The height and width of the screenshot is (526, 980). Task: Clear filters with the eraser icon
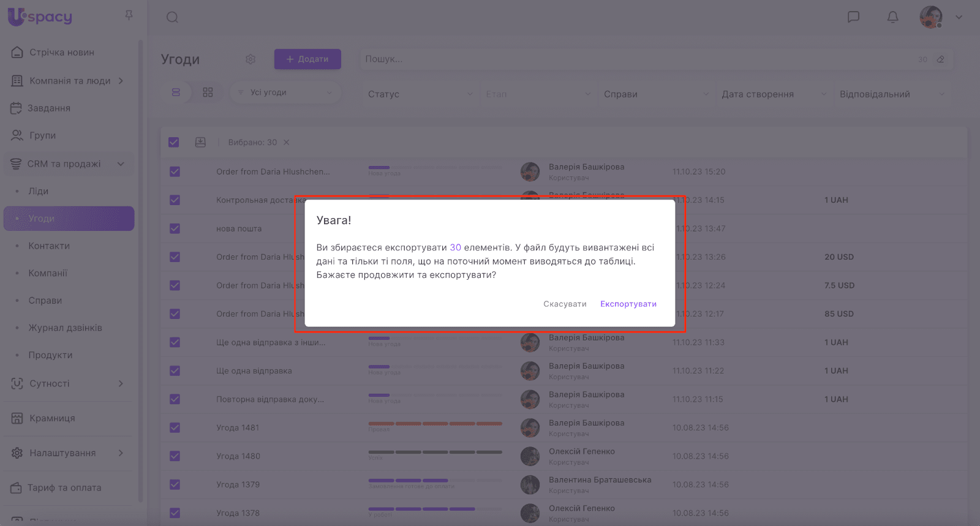click(x=941, y=59)
